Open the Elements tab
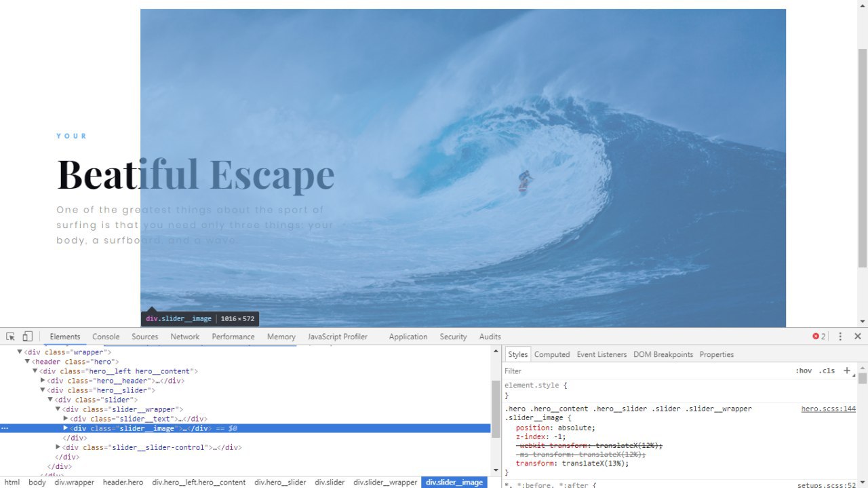The height and width of the screenshot is (488, 868). click(x=65, y=337)
